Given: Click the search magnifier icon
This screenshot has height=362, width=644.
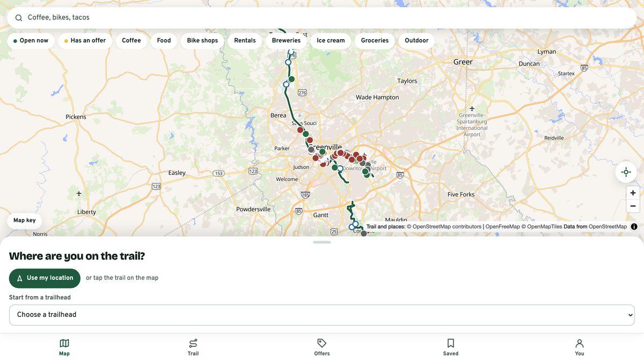Looking at the screenshot, I should pyautogui.click(x=19, y=18).
